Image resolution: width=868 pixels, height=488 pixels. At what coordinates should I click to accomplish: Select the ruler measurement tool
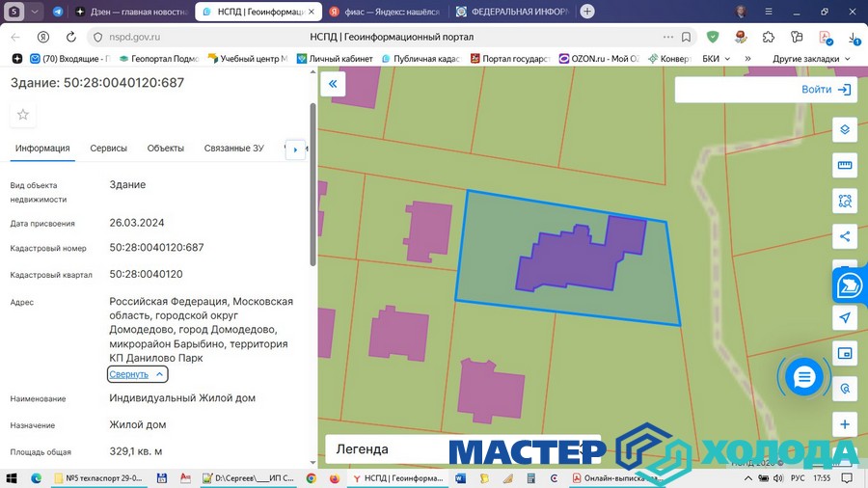pyautogui.click(x=845, y=165)
